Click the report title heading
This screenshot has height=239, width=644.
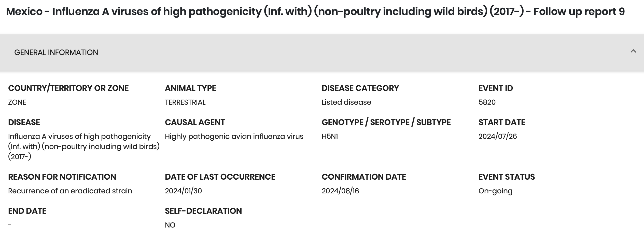coord(315,12)
